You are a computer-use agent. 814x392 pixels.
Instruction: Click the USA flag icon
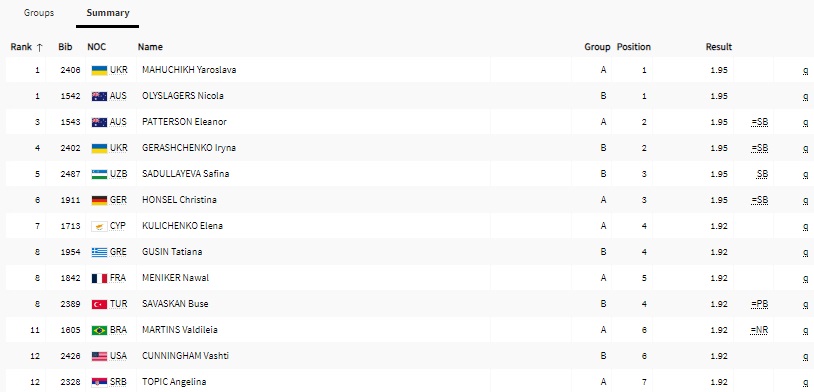pos(99,356)
